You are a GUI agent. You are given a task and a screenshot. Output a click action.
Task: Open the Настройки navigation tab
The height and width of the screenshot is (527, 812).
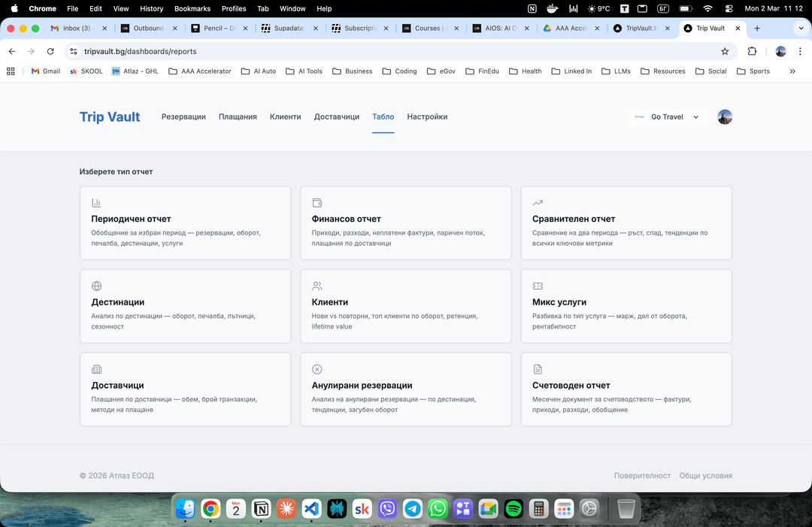427,117
